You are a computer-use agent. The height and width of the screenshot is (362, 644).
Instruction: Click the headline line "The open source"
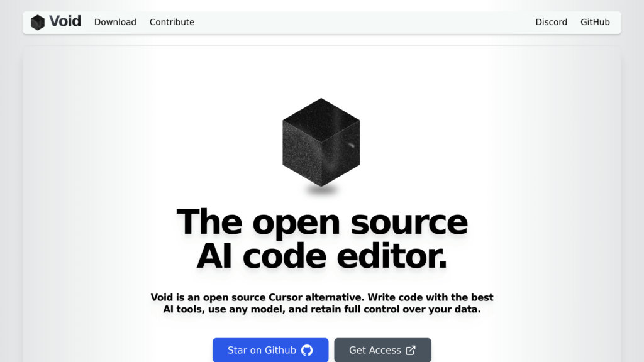[322, 222]
